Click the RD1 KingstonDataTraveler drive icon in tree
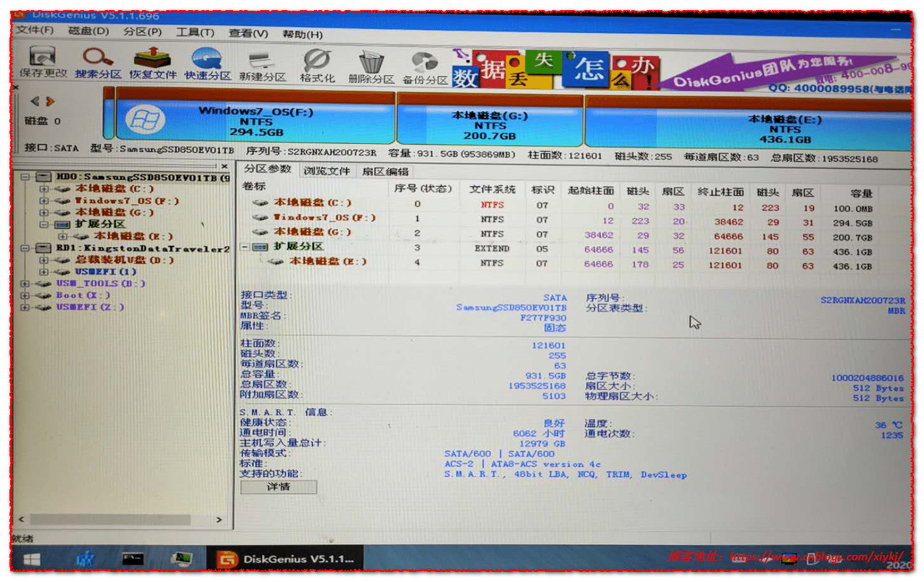924x582 pixels. 44,248
